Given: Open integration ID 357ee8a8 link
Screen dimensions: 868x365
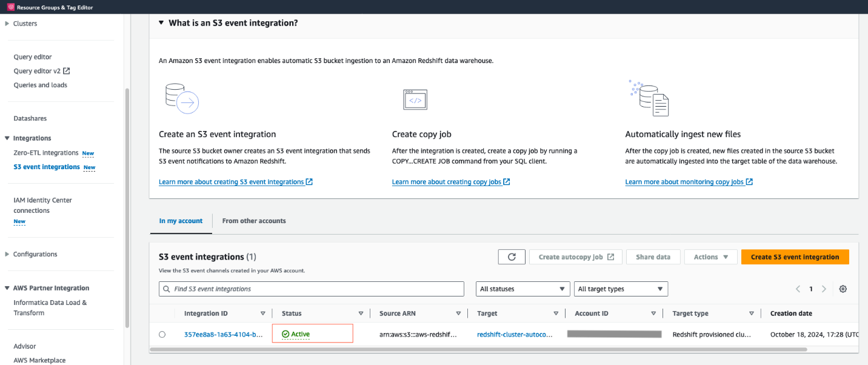Looking at the screenshot, I should coord(224,334).
